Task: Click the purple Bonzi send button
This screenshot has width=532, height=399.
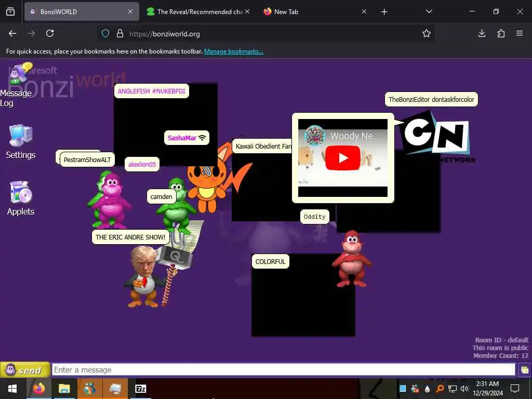Action: [25, 370]
